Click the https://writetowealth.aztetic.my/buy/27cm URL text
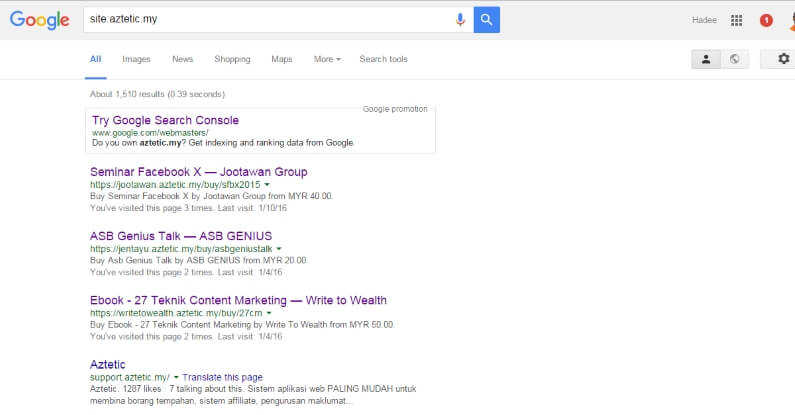Viewport: 795px width, 415px height. (176, 313)
